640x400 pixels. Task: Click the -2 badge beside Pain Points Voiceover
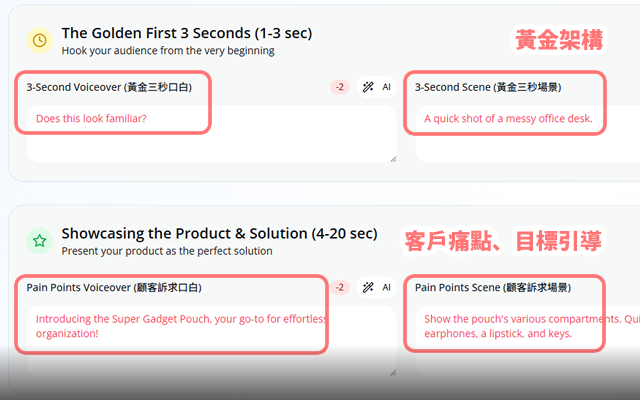[x=340, y=287]
